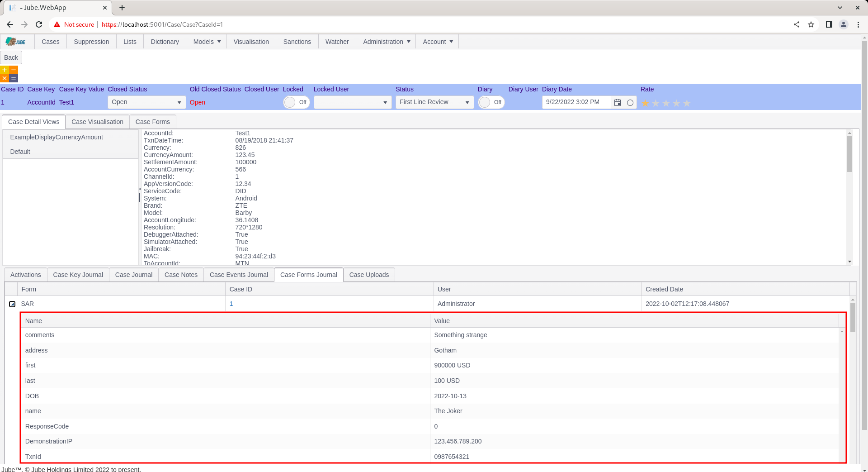Viewport: 868px width, 472px height.
Task: Switch to Case Key Journal tab
Action: click(78, 275)
